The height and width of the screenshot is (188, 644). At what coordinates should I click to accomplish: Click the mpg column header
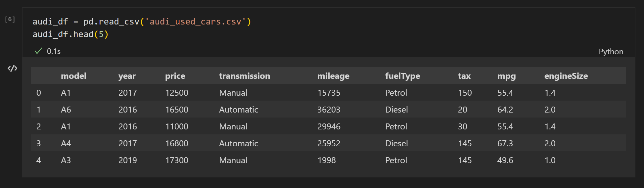coord(506,76)
